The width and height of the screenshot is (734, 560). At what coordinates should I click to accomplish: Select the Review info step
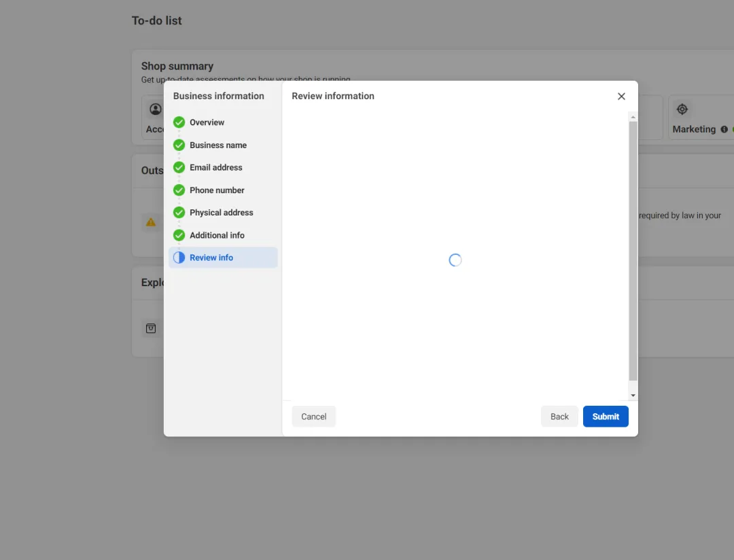(x=223, y=258)
